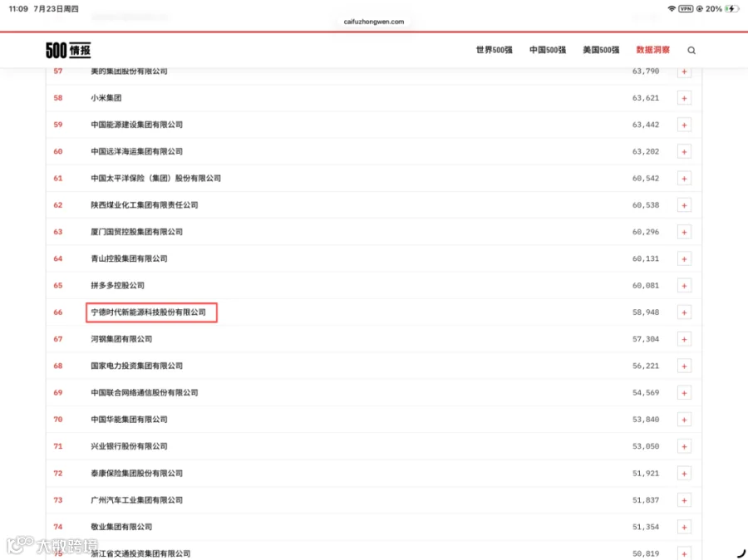The image size is (748, 560).
Task: Expand details for 中国能源建设集团有限公司
Action: click(684, 125)
